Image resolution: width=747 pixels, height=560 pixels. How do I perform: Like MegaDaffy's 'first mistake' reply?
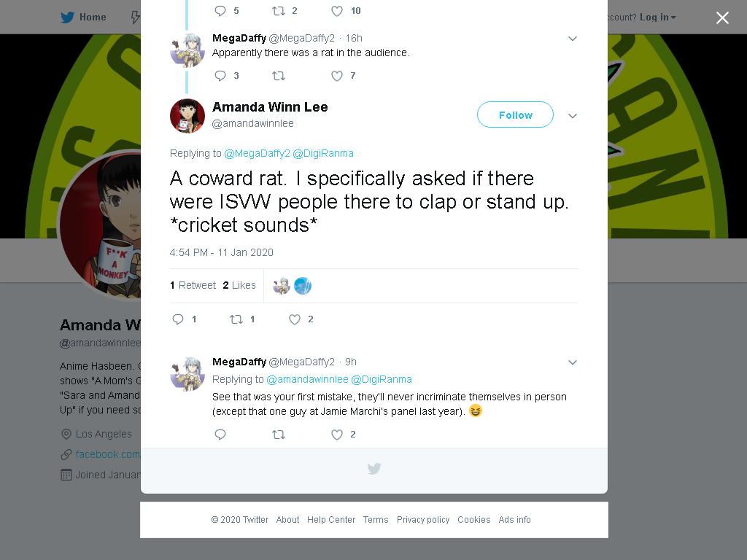[x=337, y=435]
